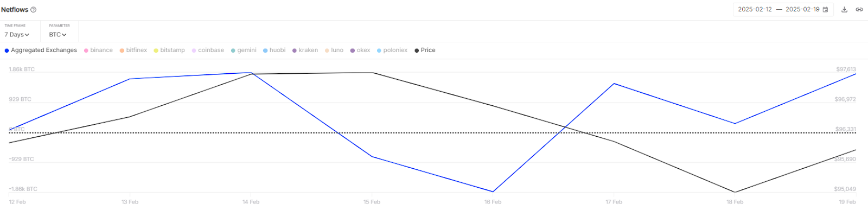Screen dimensions: 868x210
Task: Click the 16 Feb low point on chart
Action: [x=493, y=192]
